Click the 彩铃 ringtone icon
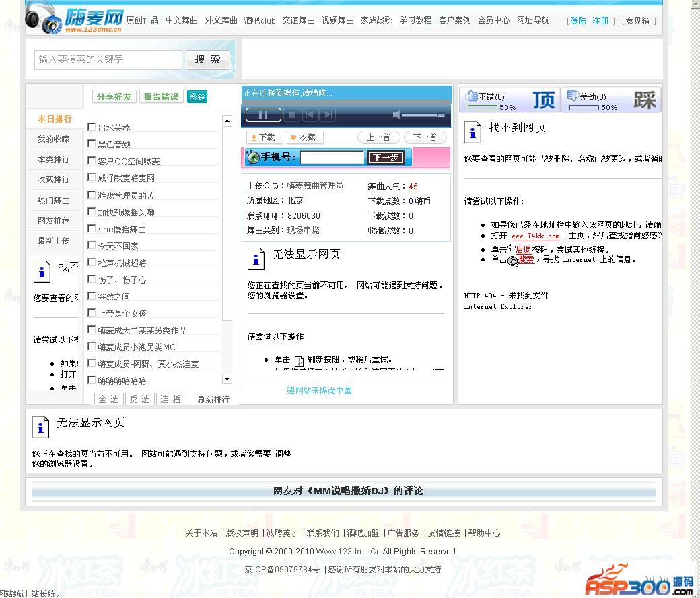700x598 pixels. (197, 96)
